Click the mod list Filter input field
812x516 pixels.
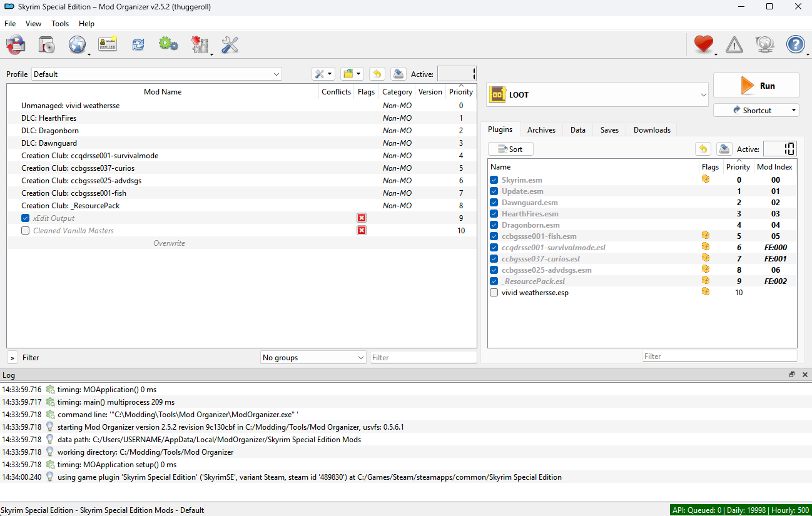point(423,358)
